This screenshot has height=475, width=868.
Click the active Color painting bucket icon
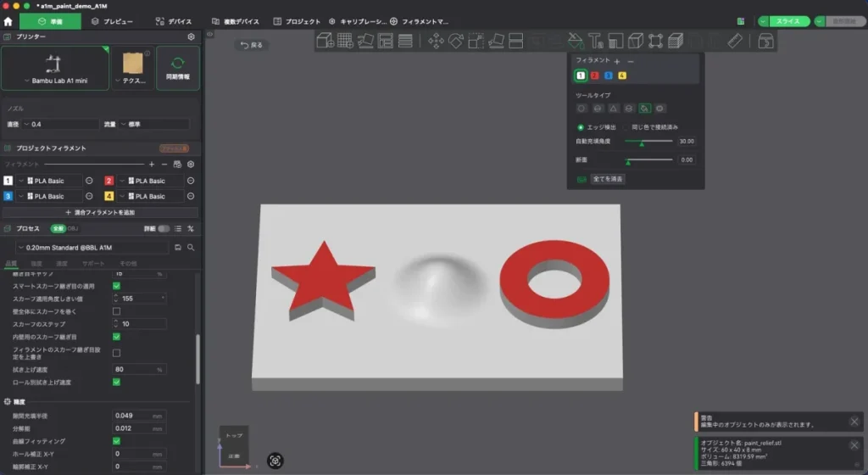576,41
